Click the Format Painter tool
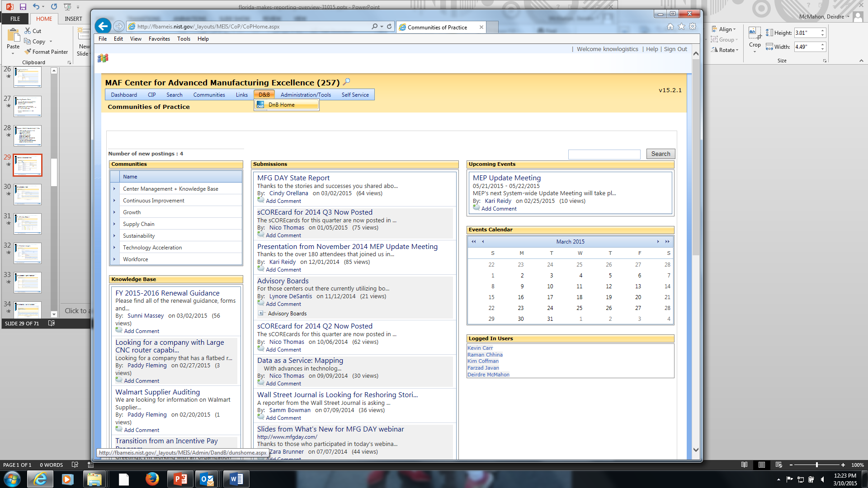 [46, 52]
